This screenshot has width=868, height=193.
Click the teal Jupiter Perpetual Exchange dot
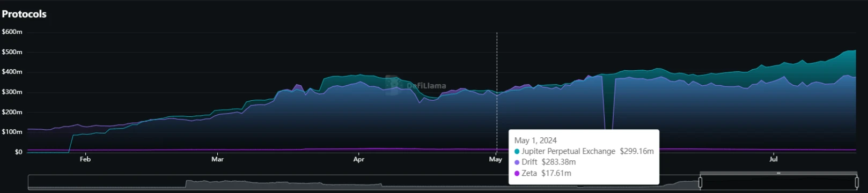click(517, 152)
